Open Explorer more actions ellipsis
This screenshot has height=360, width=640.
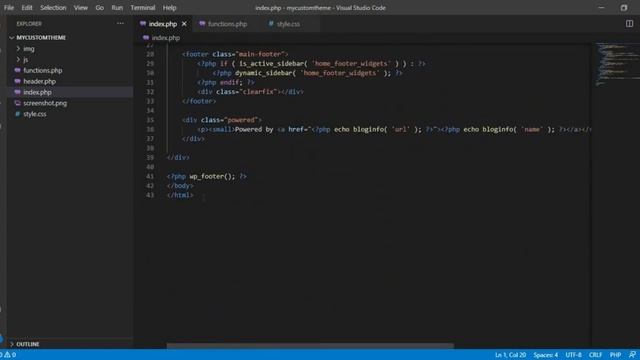120,24
